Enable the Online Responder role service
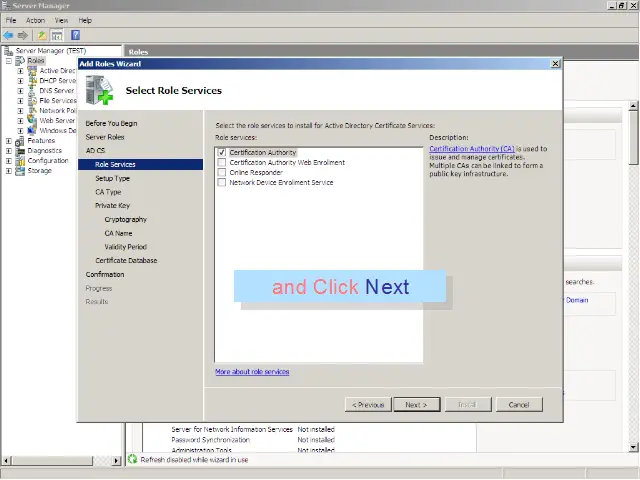The image size is (640, 480). click(222, 173)
